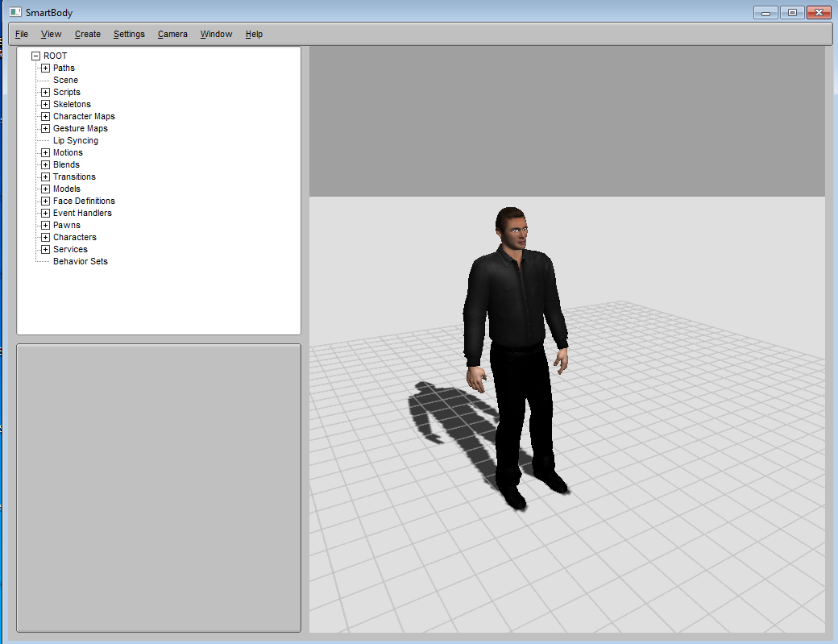Expand the Event Handlers node
The width and height of the screenshot is (838, 644).
point(45,214)
